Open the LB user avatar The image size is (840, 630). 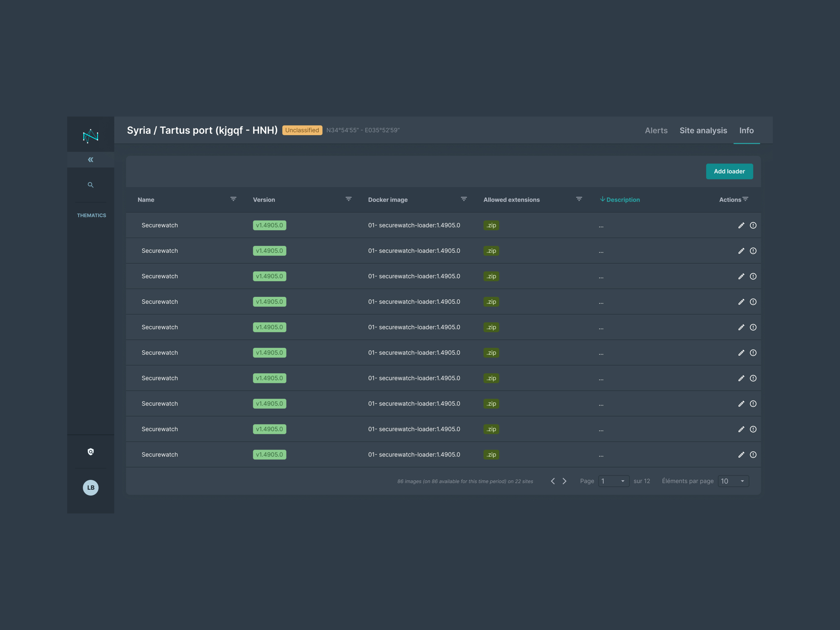click(90, 488)
